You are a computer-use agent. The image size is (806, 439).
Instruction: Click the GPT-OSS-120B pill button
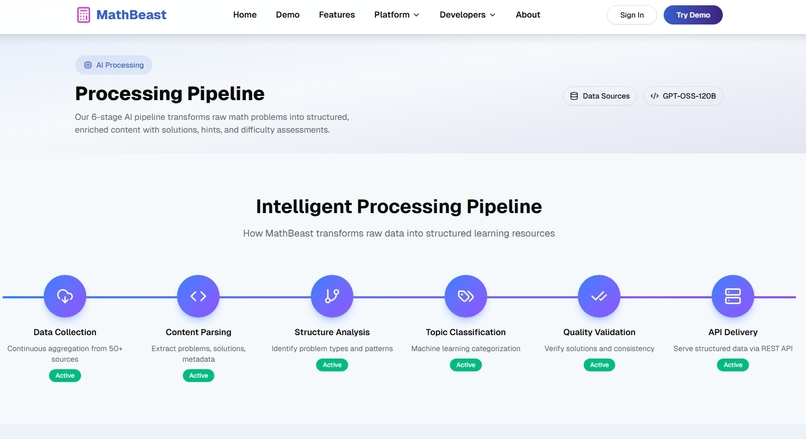tap(683, 96)
